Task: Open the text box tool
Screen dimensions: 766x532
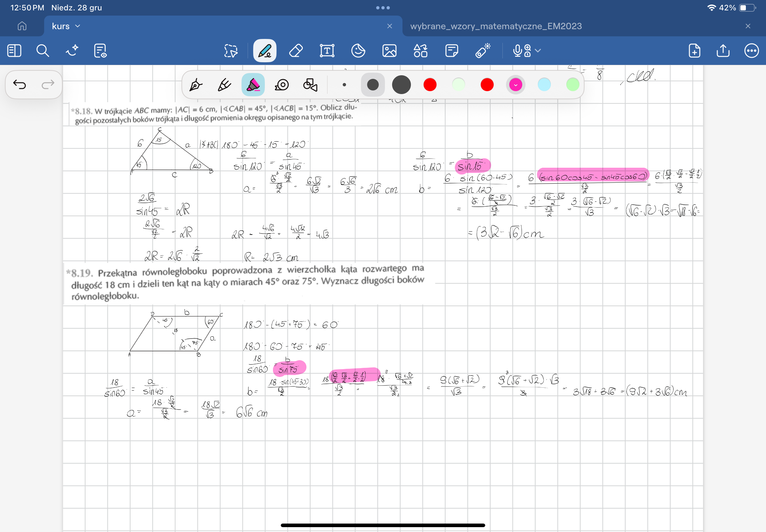Action: [x=327, y=51]
